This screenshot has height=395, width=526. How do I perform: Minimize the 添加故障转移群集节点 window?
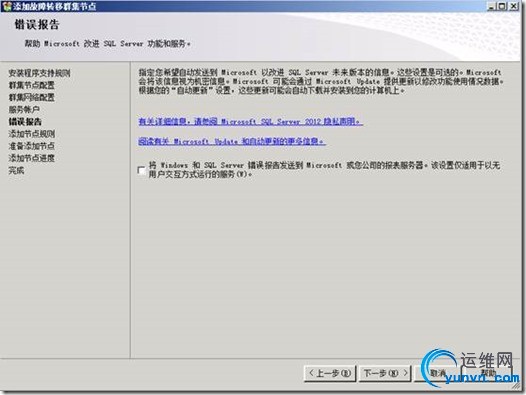click(x=492, y=6)
